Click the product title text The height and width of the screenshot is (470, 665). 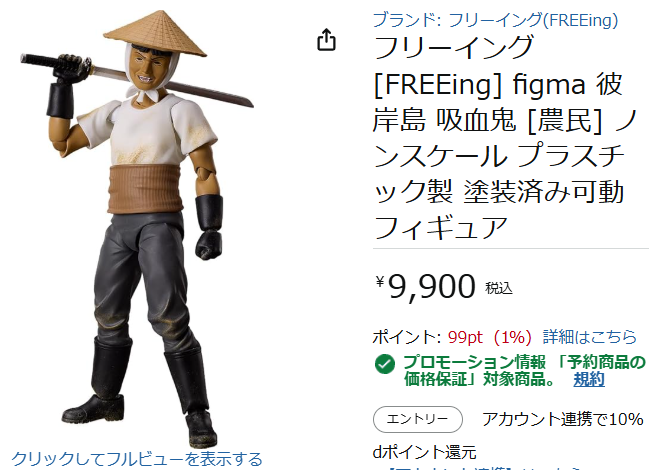(x=505, y=138)
